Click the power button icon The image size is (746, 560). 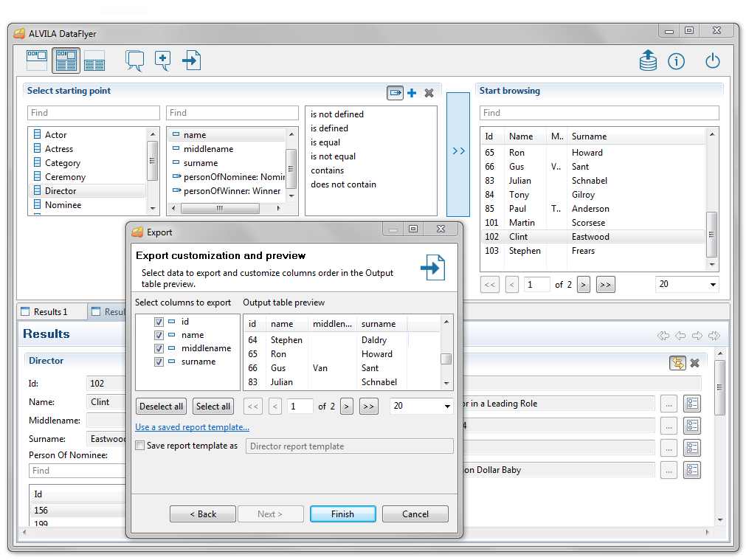click(712, 61)
